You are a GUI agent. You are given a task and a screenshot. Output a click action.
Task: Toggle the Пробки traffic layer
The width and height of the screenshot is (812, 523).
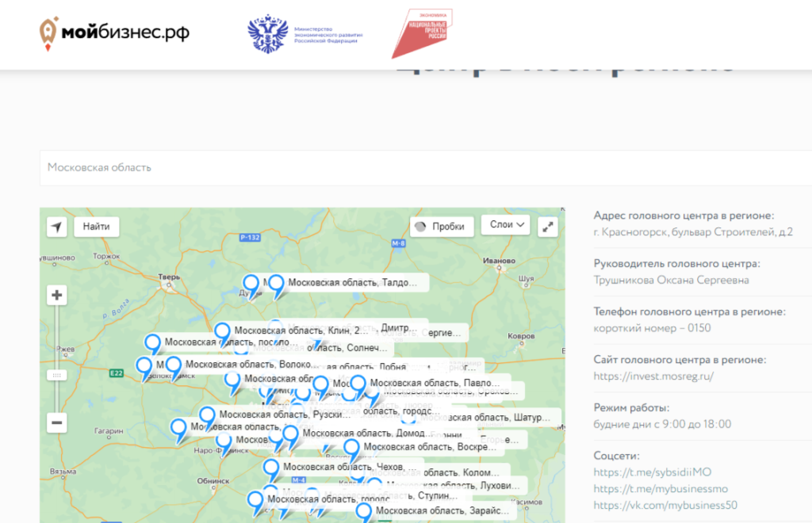(441, 227)
